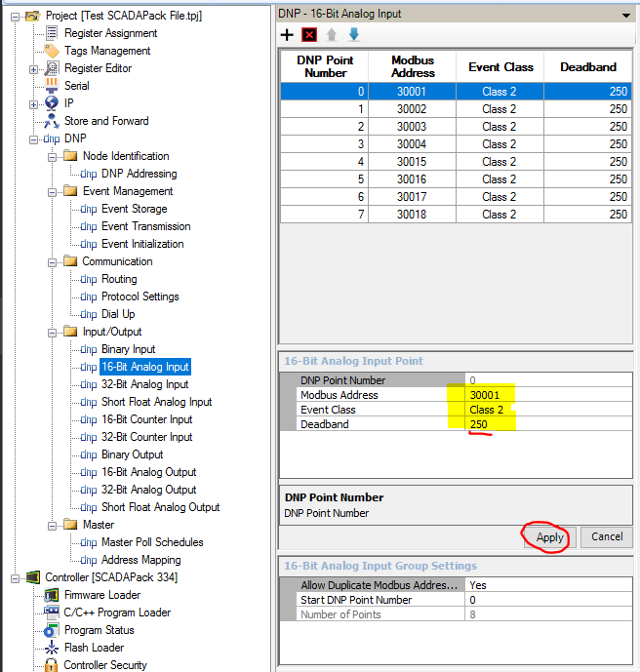Click the Store and Forward icon
The width and height of the screenshot is (640, 672).
pyautogui.click(x=52, y=121)
